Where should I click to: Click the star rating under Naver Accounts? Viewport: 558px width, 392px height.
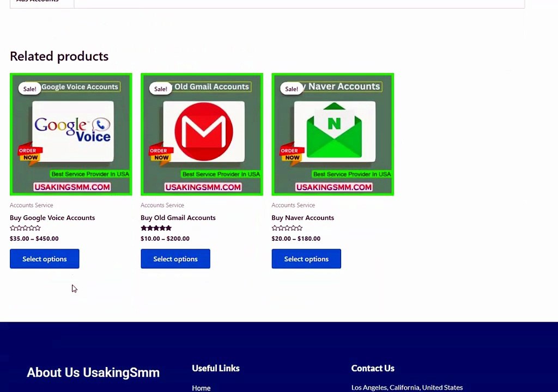coord(287,228)
